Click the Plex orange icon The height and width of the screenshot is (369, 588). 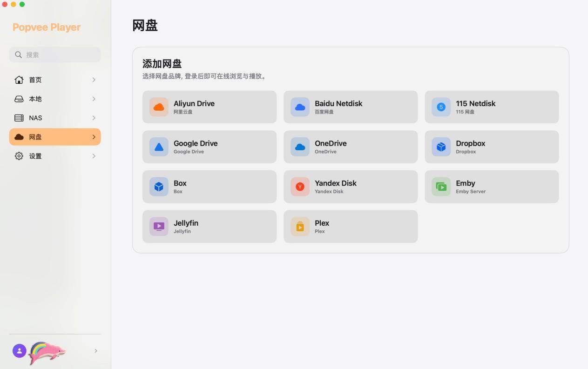(x=300, y=227)
